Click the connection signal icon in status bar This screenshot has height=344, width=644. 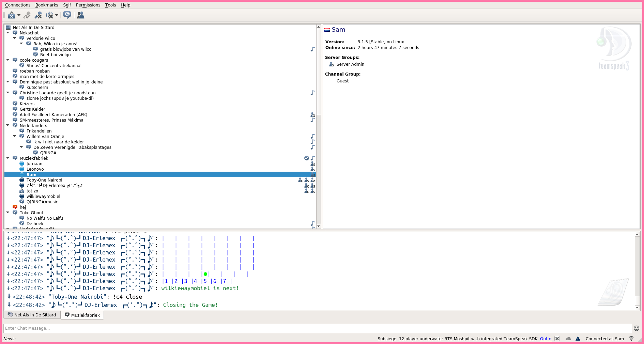(x=631, y=339)
